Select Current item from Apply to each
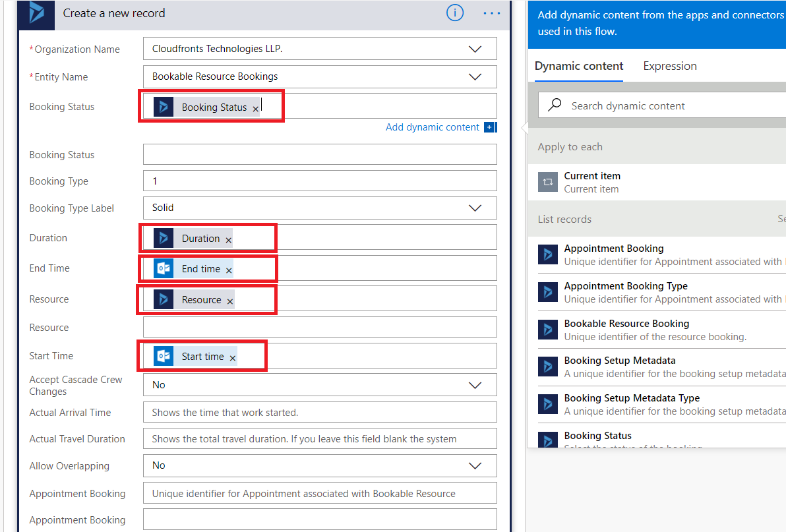786x532 pixels. pos(592,182)
